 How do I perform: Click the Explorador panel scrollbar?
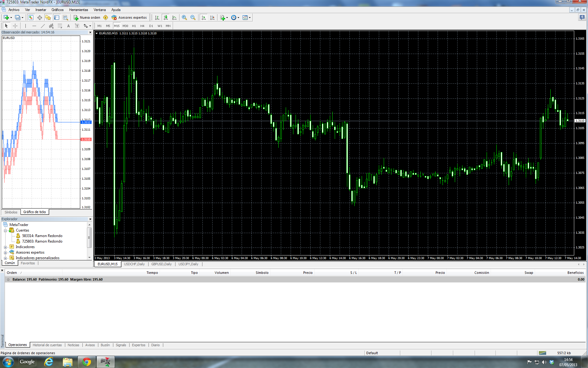point(89,238)
